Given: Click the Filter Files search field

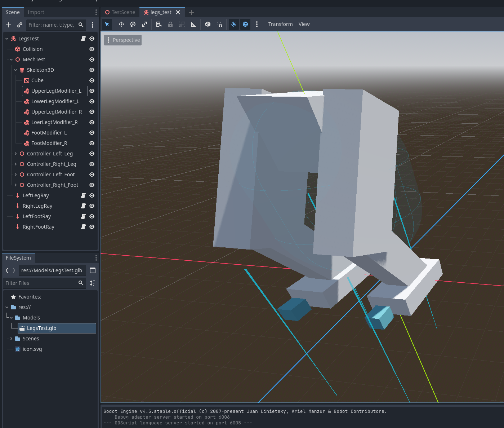Looking at the screenshot, I should pos(40,283).
